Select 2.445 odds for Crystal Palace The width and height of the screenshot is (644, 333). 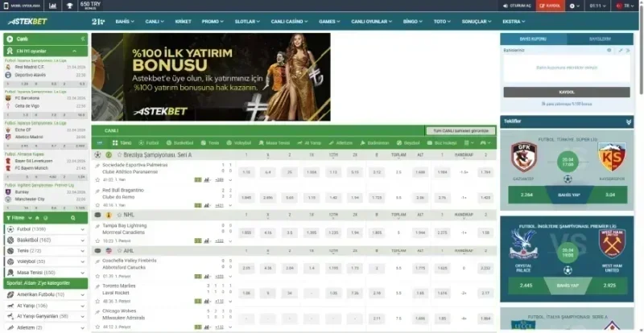(x=526, y=285)
